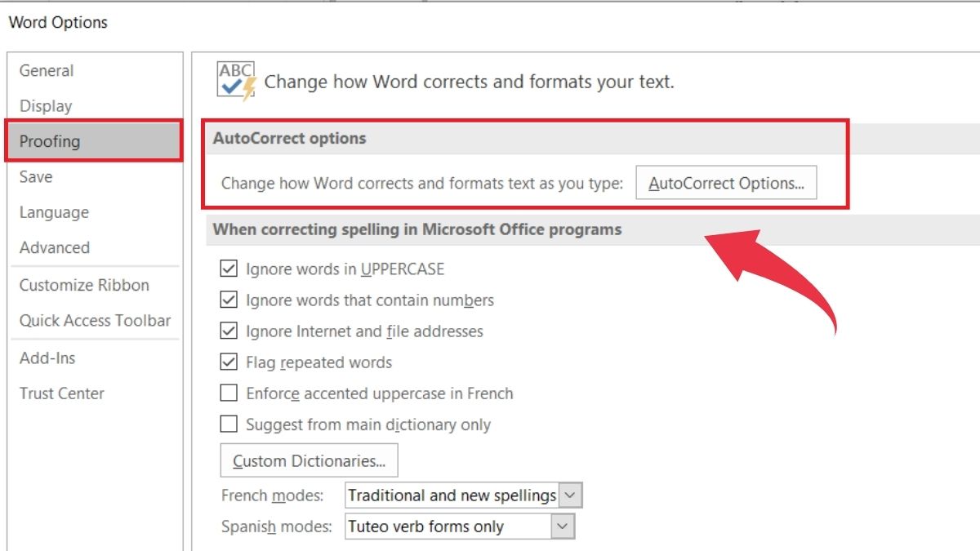
Task: Expand the Spanish modes dropdown
Action: [562, 527]
